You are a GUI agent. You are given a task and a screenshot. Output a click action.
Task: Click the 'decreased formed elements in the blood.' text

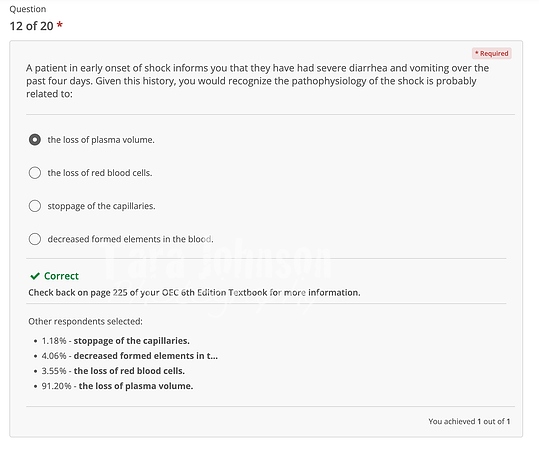[x=130, y=239]
